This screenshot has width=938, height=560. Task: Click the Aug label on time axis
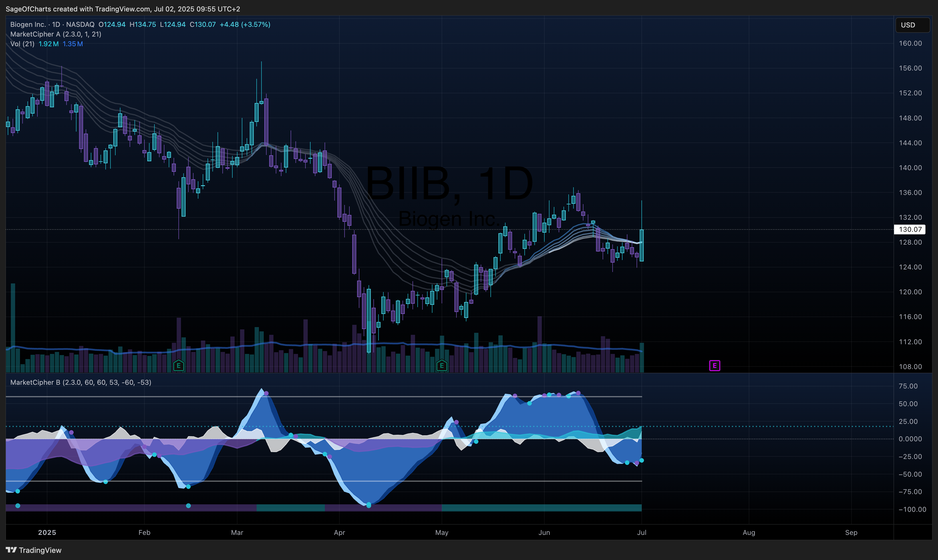point(749,532)
